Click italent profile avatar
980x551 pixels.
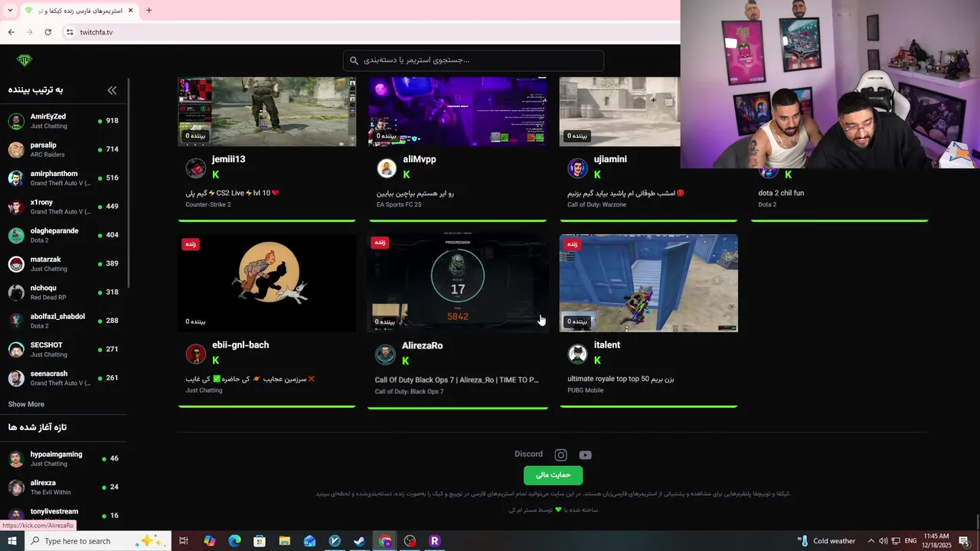coord(577,354)
